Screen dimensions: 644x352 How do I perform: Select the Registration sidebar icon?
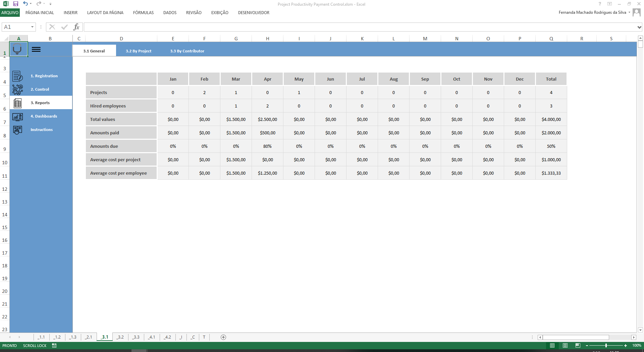(17, 76)
